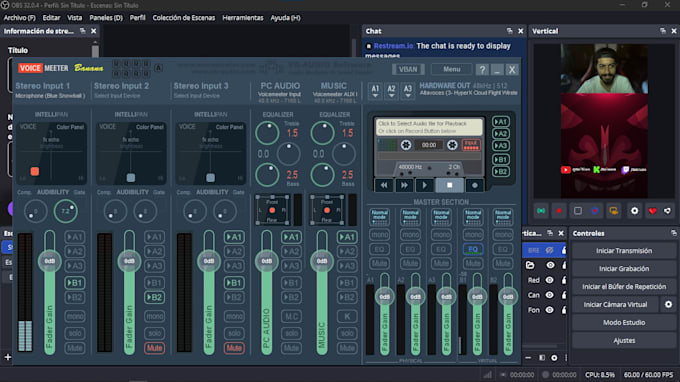Open the Voicemeeter Menu button
This screenshot has width=680, height=382.
click(x=451, y=69)
